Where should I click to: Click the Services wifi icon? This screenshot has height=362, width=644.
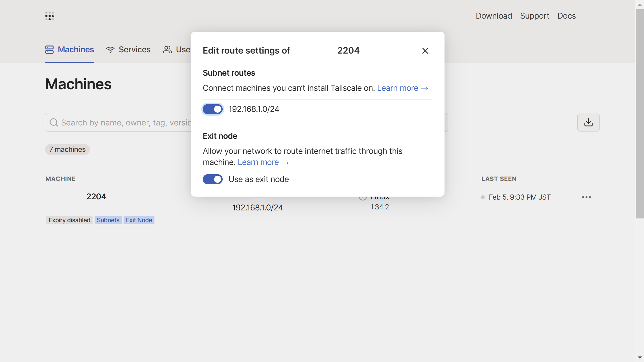tap(110, 50)
